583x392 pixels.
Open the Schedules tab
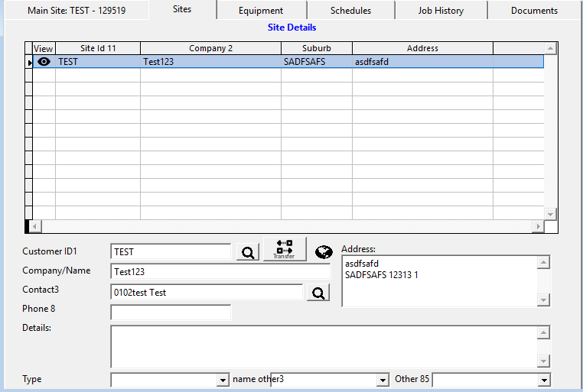[350, 11]
